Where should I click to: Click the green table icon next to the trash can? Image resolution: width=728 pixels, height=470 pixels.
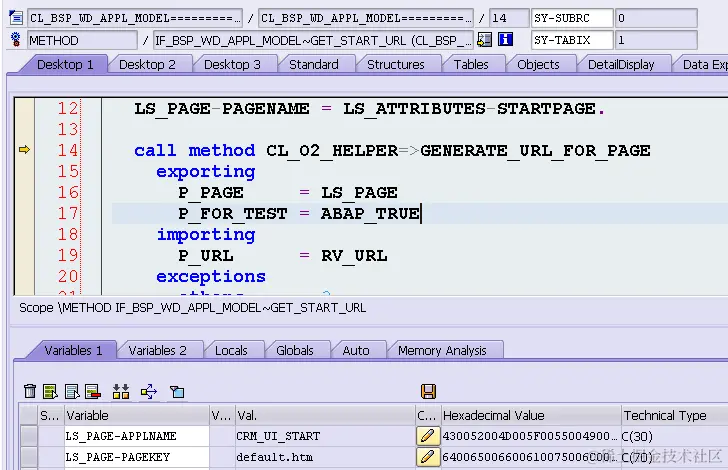(x=50, y=392)
